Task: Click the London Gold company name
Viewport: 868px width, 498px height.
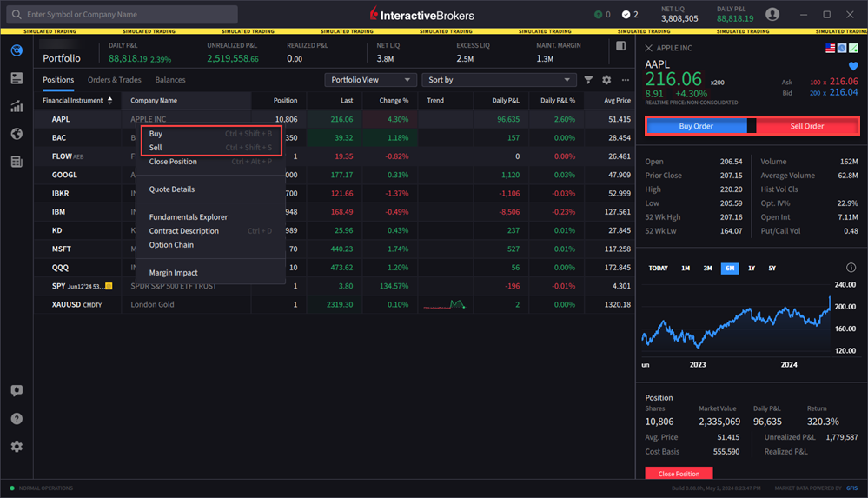Action: pos(152,305)
